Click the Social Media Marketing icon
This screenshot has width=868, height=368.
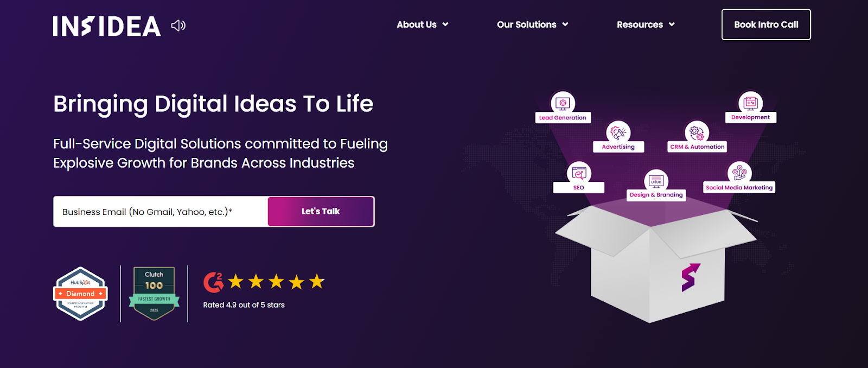(x=739, y=173)
